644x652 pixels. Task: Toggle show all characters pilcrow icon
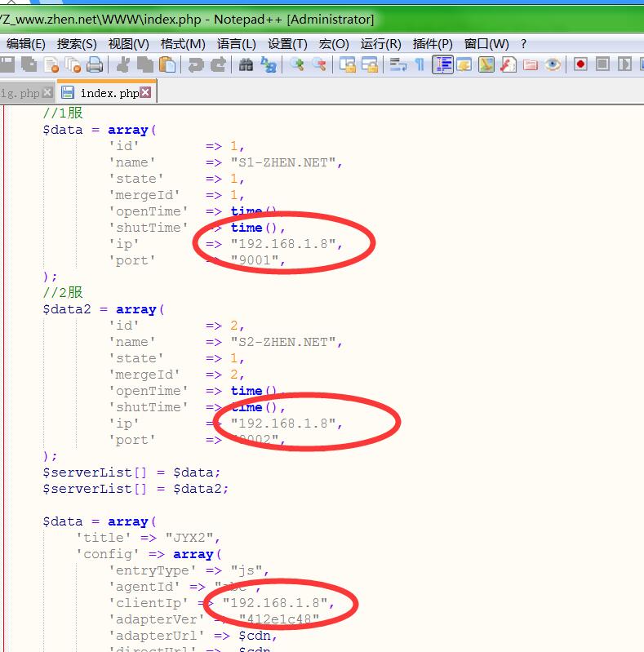tap(420, 64)
